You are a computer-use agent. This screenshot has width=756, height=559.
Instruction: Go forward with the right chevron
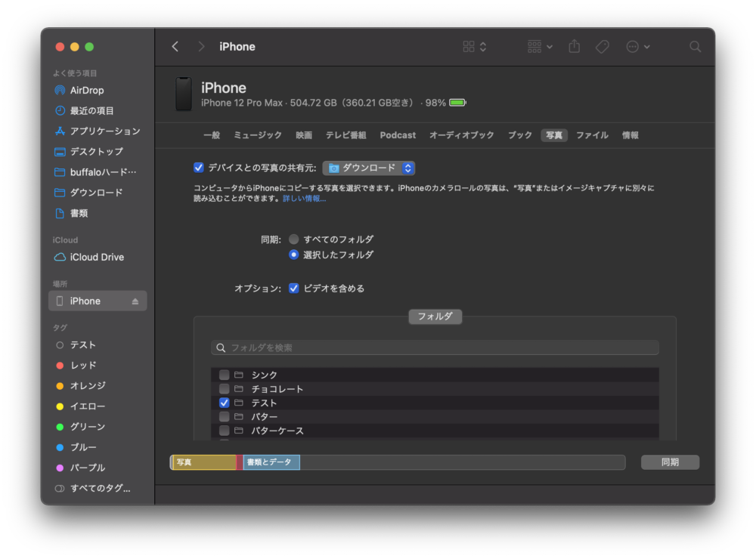click(201, 47)
